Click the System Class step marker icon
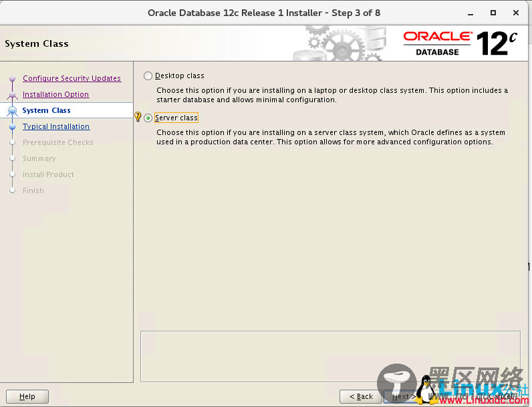This screenshot has width=532, height=407. point(13,110)
